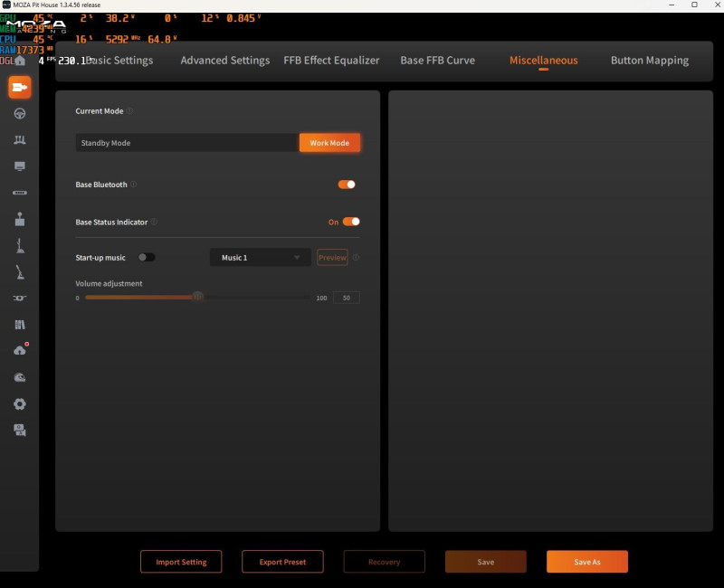Click the 'Current Mode' label

pos(100,111)
